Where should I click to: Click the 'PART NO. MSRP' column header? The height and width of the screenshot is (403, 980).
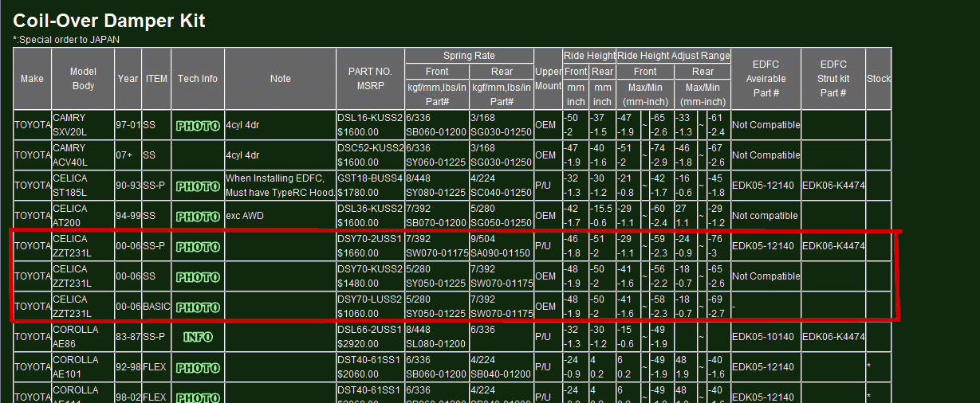(370, 79)
